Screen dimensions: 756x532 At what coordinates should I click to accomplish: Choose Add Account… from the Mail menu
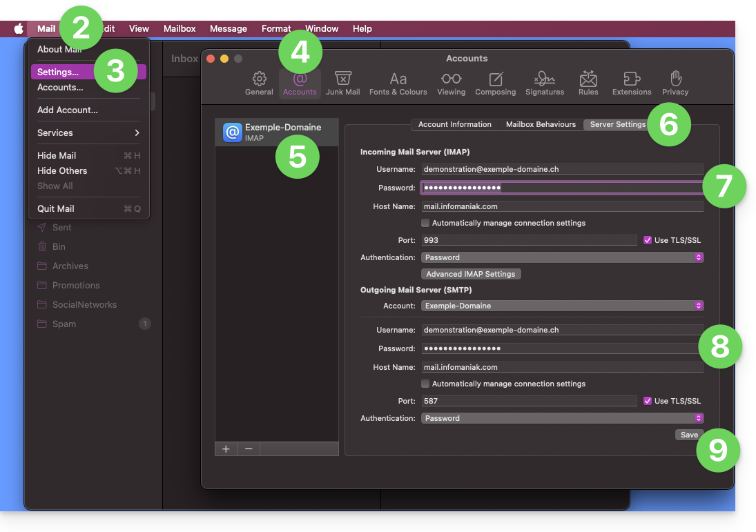(x=68, y=110)
